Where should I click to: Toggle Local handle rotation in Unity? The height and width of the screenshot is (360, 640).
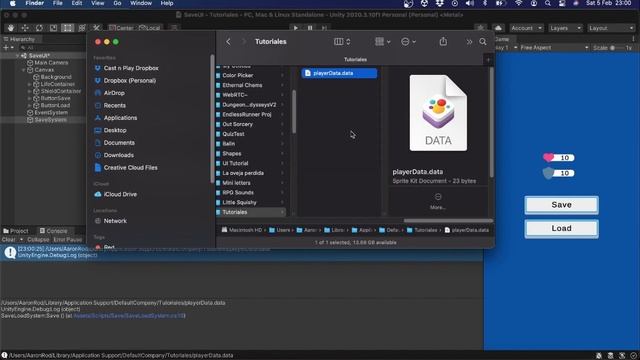point(149,28)
